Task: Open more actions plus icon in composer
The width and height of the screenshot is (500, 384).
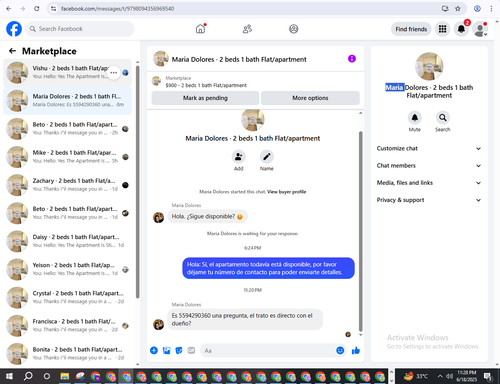Action: 154,350
